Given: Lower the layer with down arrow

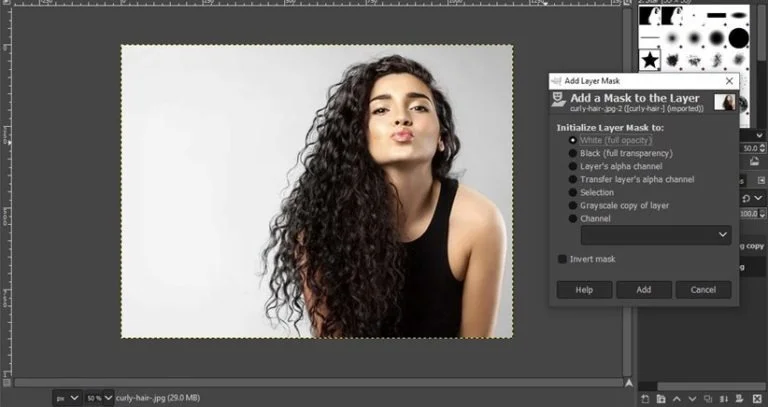Looking at the screenshot, I should [x=692, y=399].
